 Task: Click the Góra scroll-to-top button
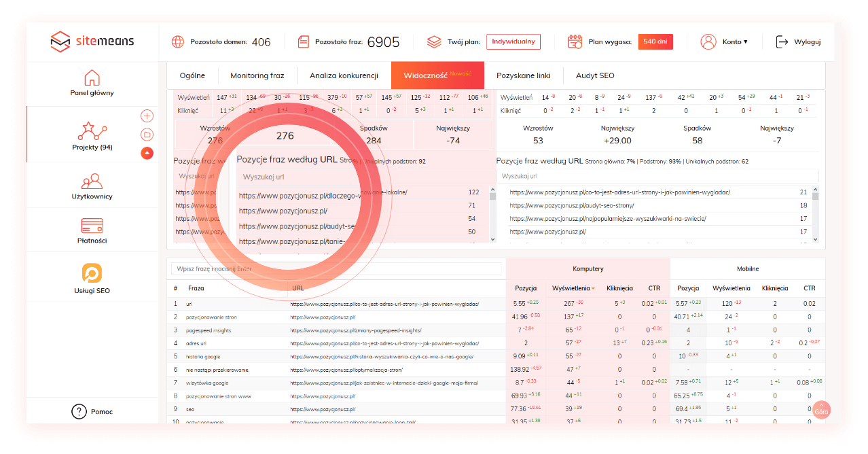point(821,410)
